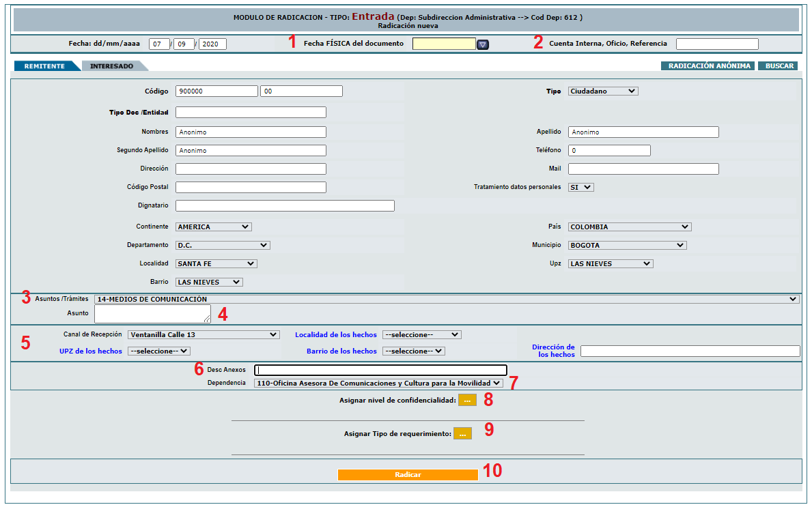Screen dimensions: 812x507
Task: Click the month field showing 09
Action: 184,44
